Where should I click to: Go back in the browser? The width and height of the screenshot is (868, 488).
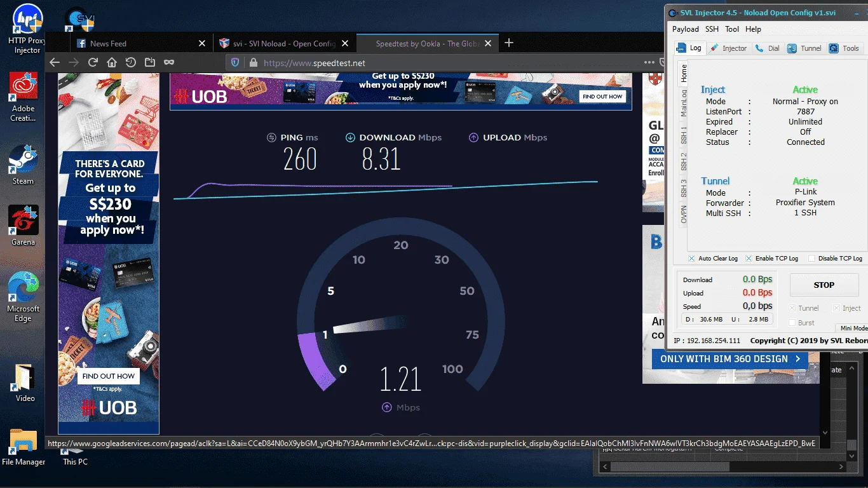click(x=55, y=62)
